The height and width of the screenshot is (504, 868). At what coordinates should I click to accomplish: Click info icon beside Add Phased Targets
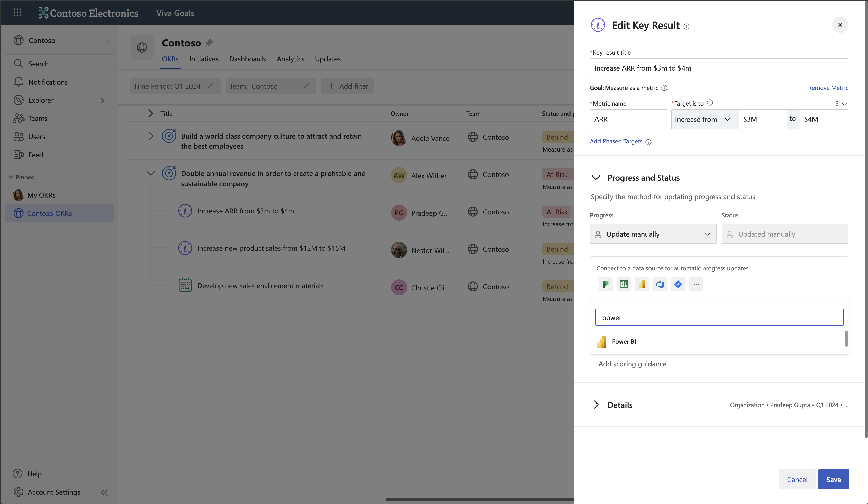pyautogui.click(x=648, y=142)
